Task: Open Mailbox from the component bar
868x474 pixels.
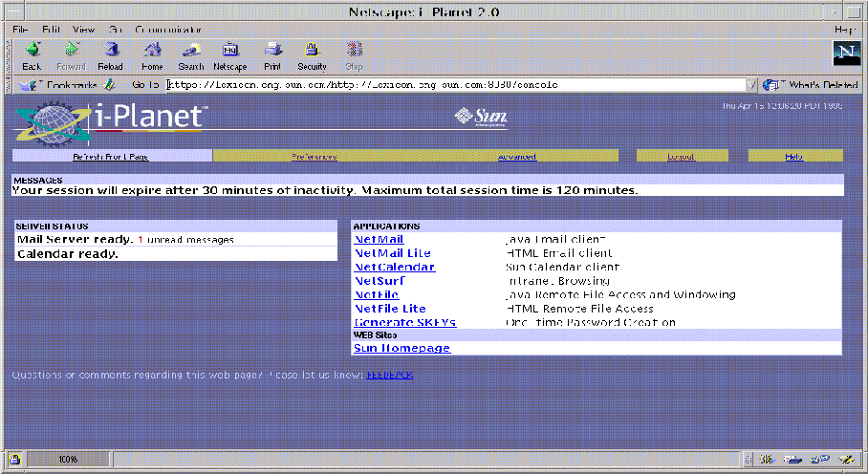Action: pyautogui.click(x=792, y=459)
